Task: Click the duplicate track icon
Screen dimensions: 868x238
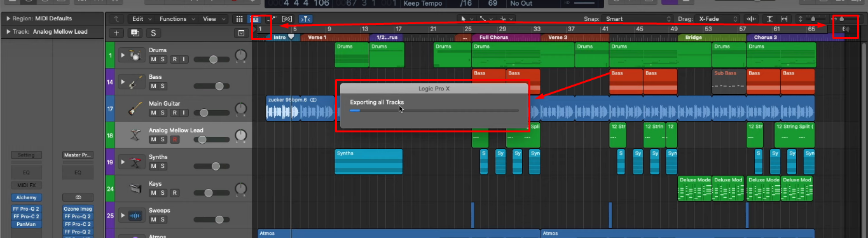Action: (x=135, y=33)
